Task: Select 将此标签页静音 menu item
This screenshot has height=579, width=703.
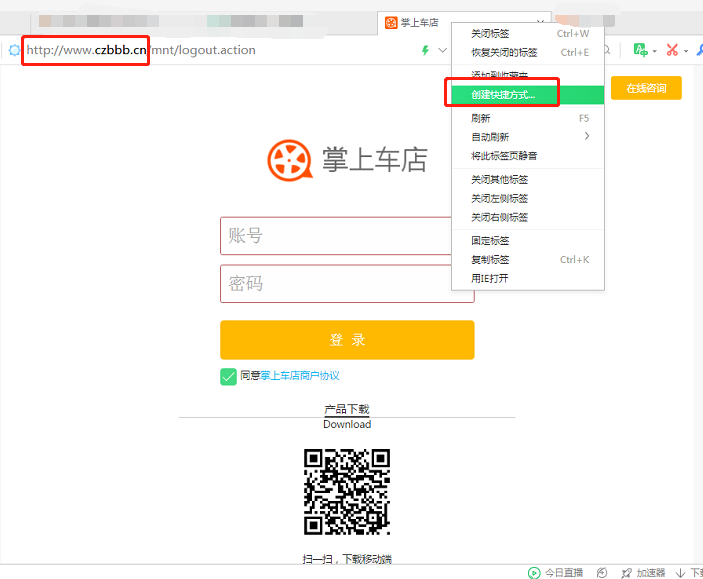Action: coord(504,156)
